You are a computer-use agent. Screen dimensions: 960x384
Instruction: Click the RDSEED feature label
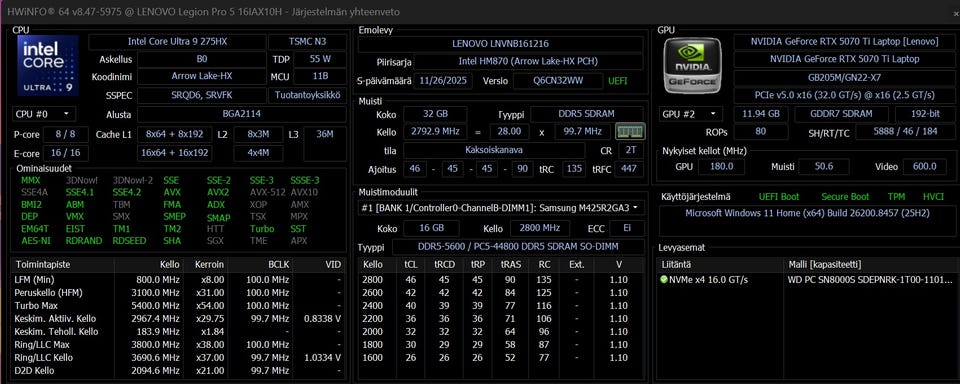(129, 241)
